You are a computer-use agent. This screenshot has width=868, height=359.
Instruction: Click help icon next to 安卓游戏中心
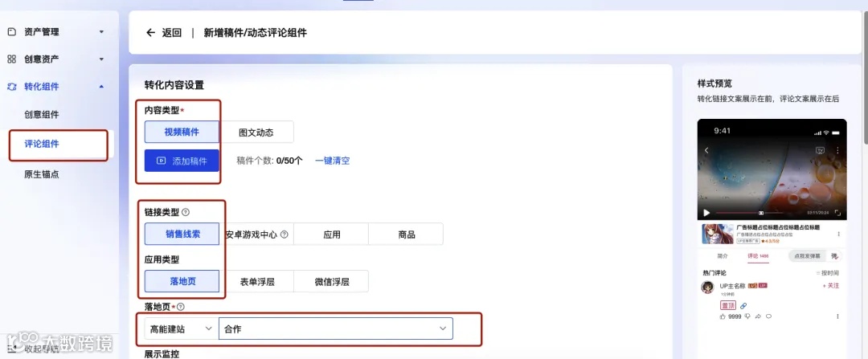point(284,235)
